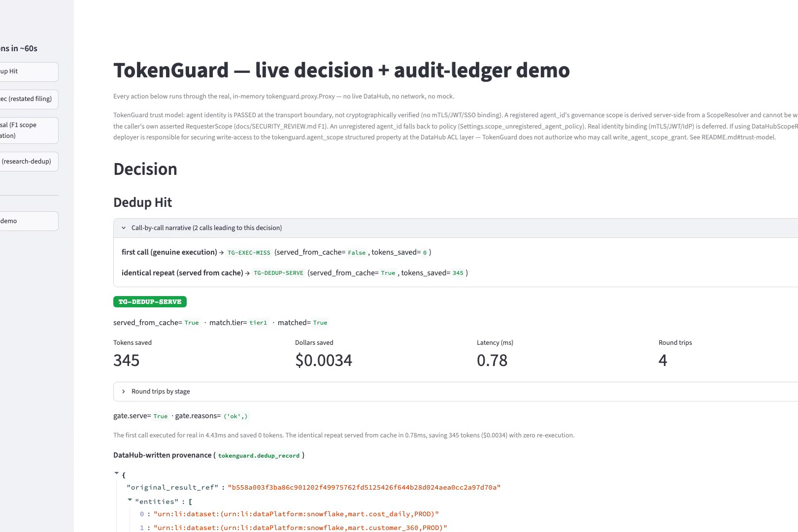Click the gate.reasons value ('ok',)
798x532 pixels.
[x=235, y=417]
